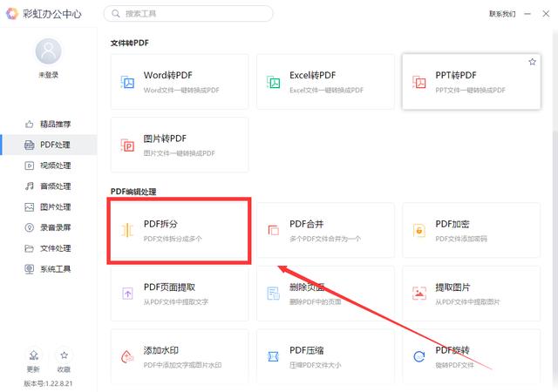Switch to 视频处理 sidebar tab
This screenshot has width=558, height=392.
49,166
